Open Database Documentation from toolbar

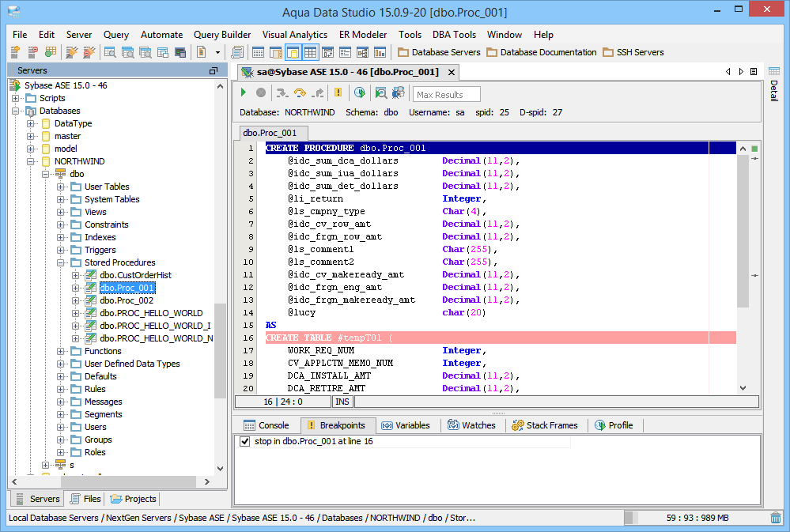(x=542, y=52)
